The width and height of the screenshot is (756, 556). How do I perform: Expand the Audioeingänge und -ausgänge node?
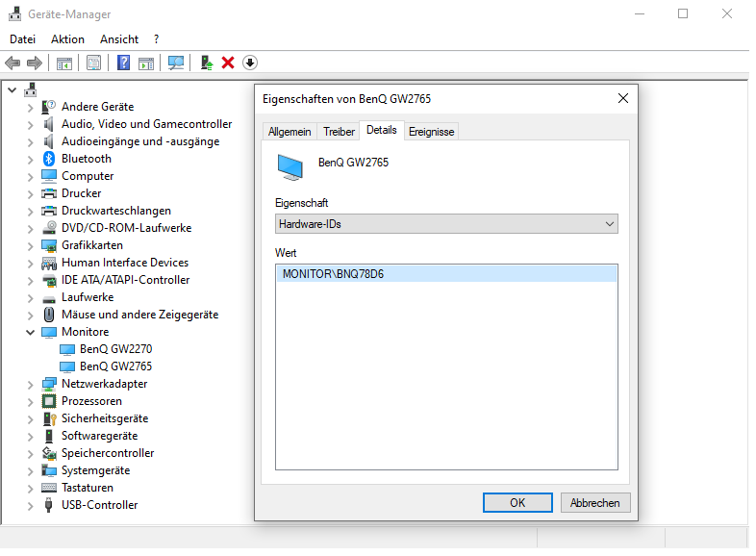(x=30, y=142)
